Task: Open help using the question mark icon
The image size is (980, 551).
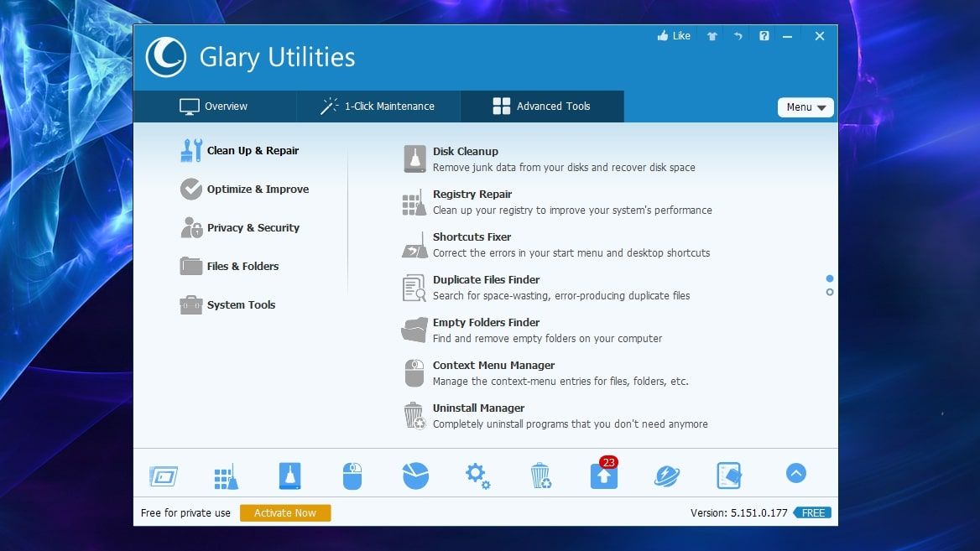Action: point(764,35)
